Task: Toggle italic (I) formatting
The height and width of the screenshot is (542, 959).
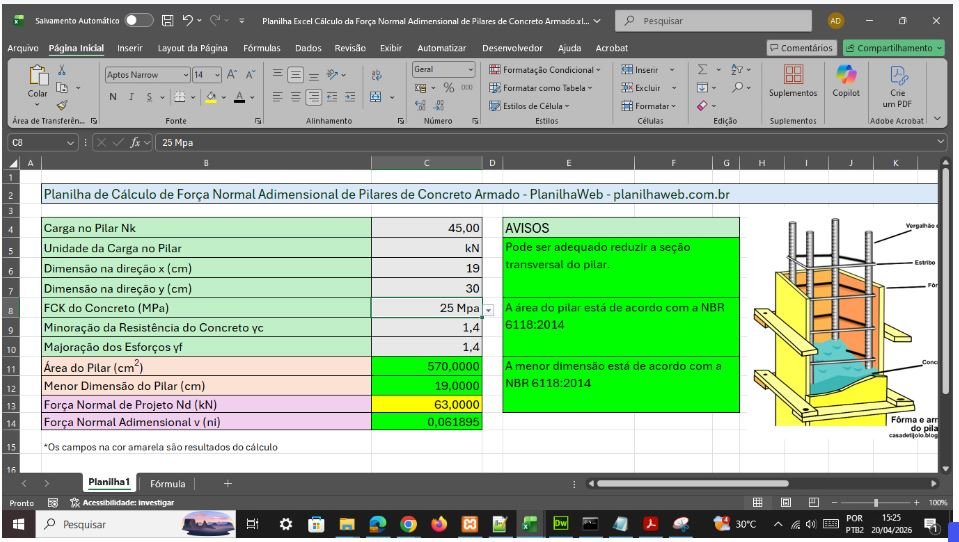Action: pos(130,97)
